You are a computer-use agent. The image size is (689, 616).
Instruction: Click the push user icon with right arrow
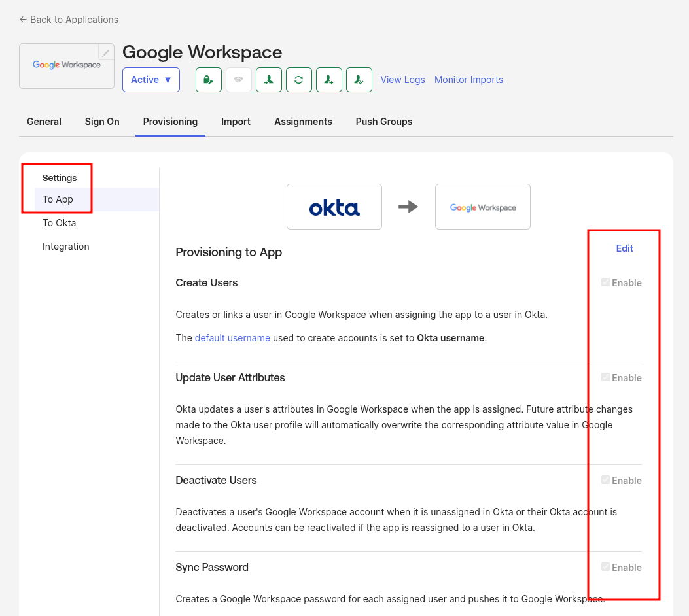(x=329, y=80)
